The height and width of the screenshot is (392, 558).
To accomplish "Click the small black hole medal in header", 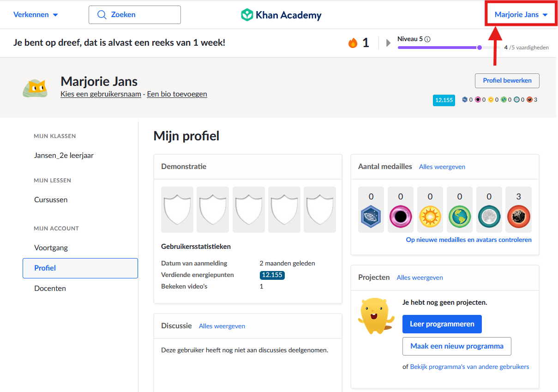I will (478, 100).
